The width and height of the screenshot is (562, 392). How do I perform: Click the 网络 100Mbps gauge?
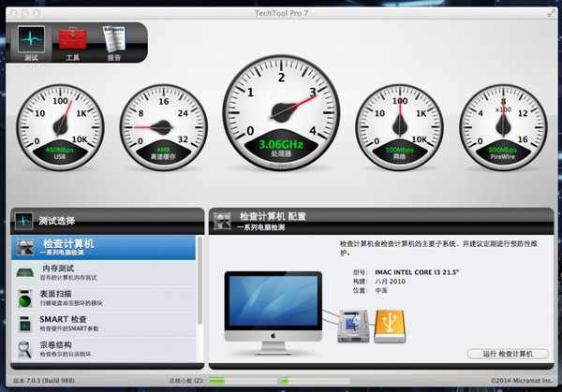point(399,127)
